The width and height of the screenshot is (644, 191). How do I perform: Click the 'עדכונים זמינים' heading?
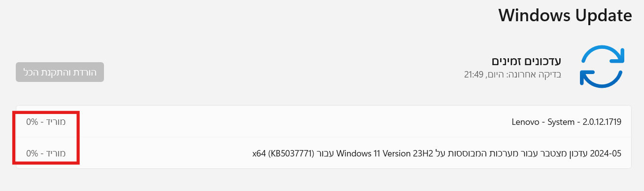coord(527,61)
